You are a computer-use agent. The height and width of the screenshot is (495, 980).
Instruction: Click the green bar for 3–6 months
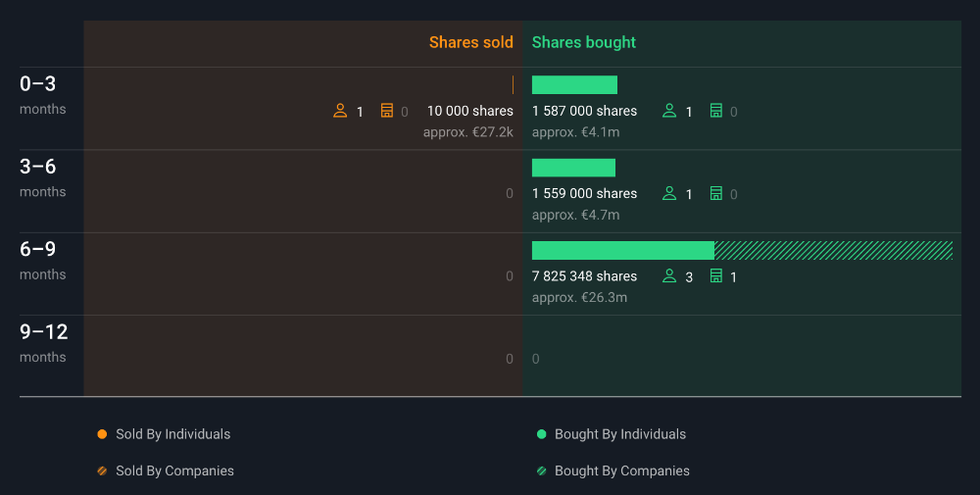[x=573, y=168]
